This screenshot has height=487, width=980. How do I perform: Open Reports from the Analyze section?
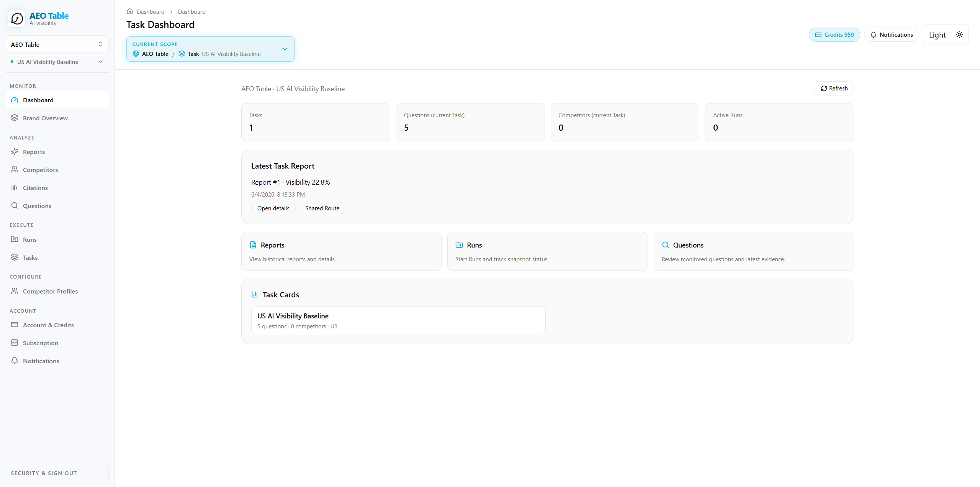(x=57, y=152)
